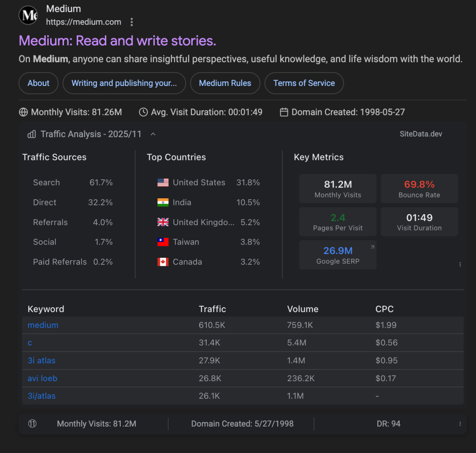The height and width of the screenshot is (453, 476).
Task: Open the three-dot menu below Key Metrics cards
Action: click(x=460, y=264)
